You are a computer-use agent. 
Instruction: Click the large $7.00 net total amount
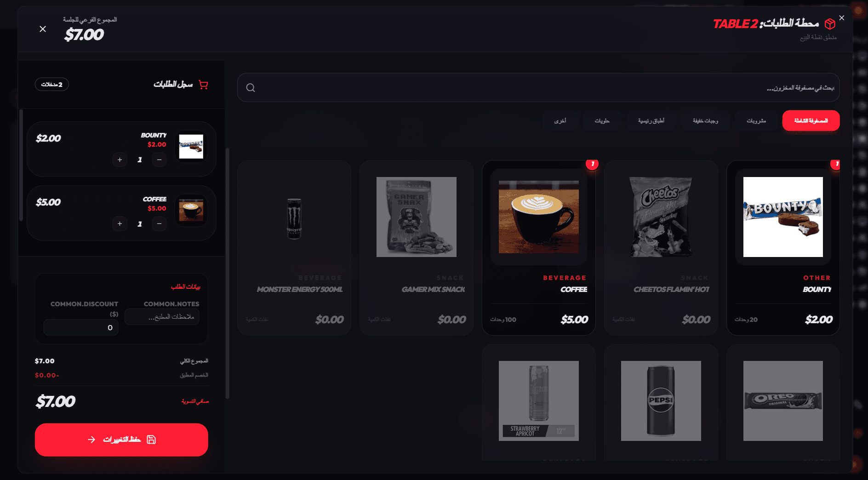point(56,401)
